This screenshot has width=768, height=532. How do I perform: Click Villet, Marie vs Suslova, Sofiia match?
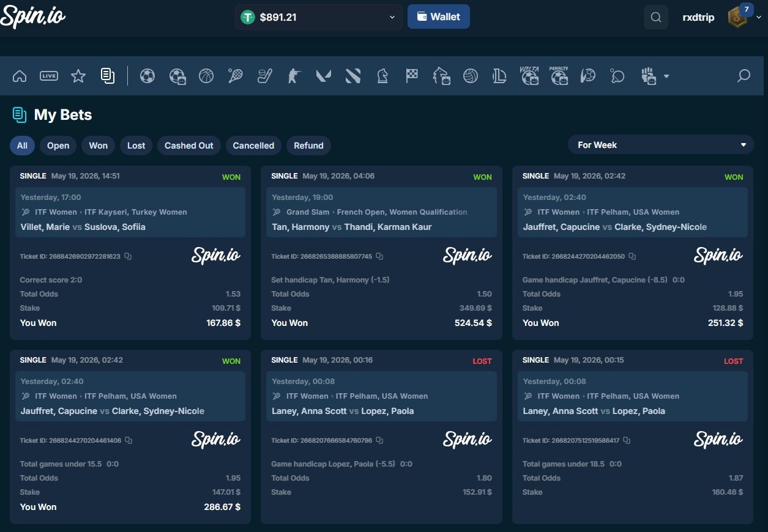(83, 227)
